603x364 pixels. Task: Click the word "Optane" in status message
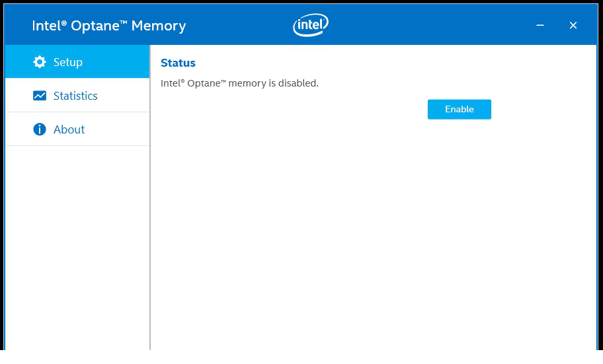206,83
